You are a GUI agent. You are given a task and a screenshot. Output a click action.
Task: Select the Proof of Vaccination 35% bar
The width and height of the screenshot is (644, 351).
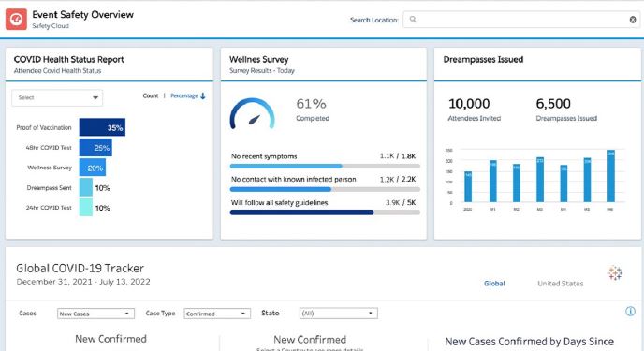tap(102, 127)
